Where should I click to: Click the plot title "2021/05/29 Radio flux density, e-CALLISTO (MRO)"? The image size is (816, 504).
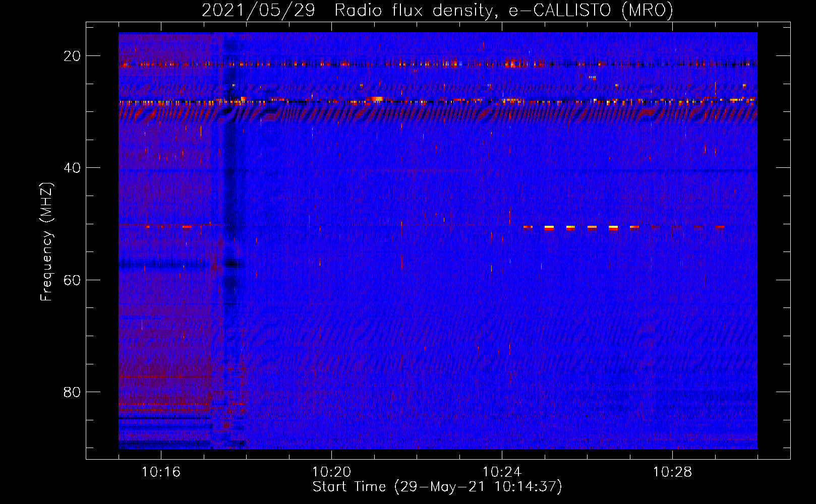tap(437, 10)
